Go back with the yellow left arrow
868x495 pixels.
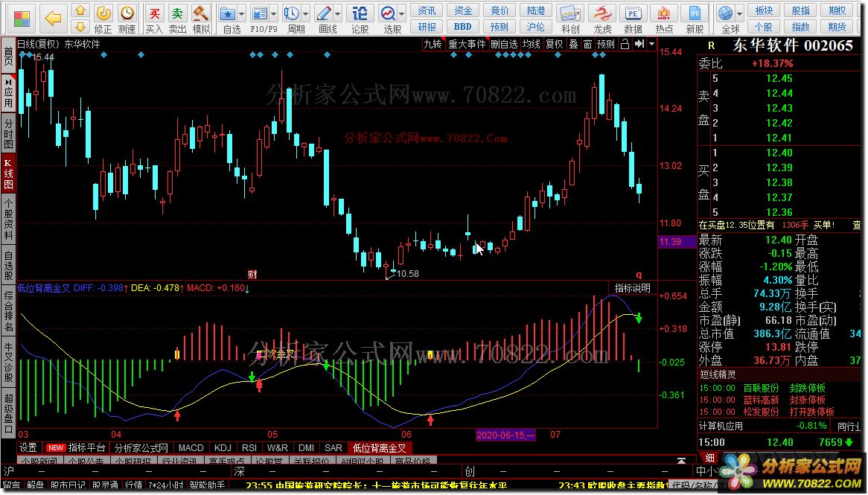[x=53, y=19]
